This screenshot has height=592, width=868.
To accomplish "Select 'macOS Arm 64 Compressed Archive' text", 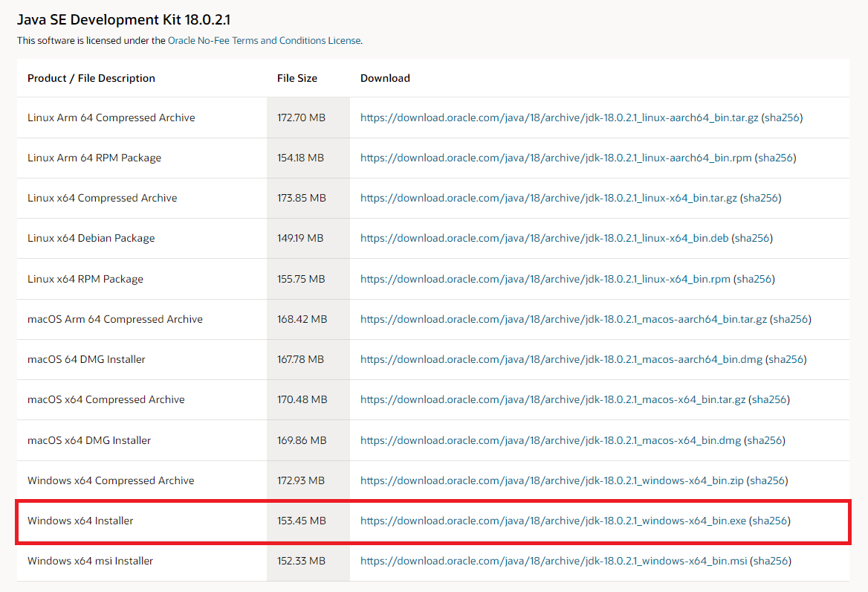I will click(x=115, y=319).
